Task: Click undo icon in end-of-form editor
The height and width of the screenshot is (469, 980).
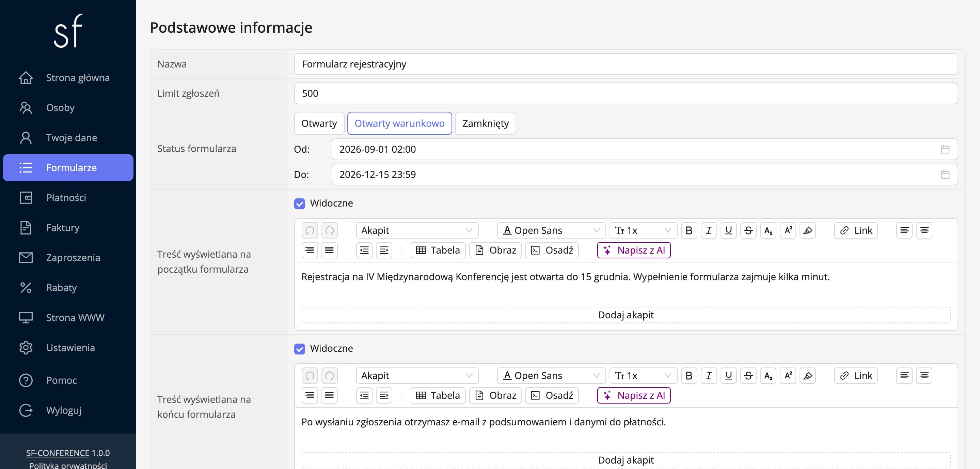Action: pyautogui.click(x=310, y=376)
